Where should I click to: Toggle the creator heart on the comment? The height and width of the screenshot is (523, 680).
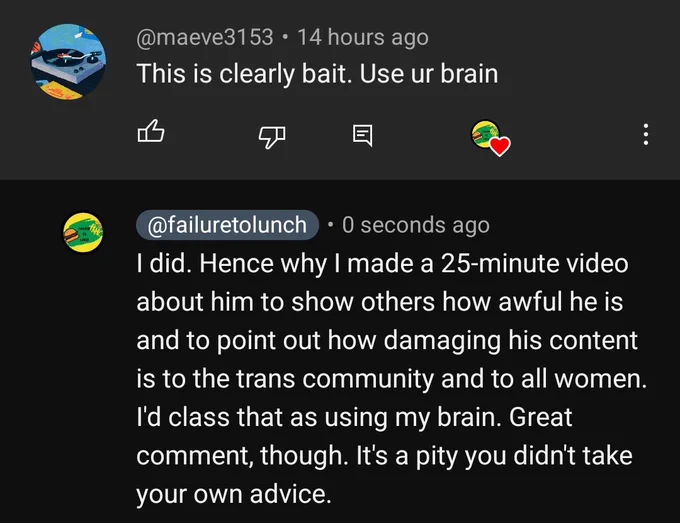coord(490,138)
